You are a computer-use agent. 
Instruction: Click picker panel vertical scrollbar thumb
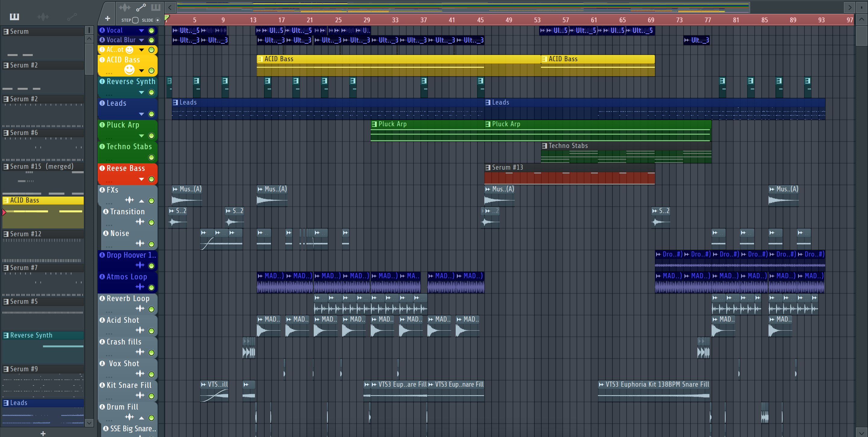point(89,59)
